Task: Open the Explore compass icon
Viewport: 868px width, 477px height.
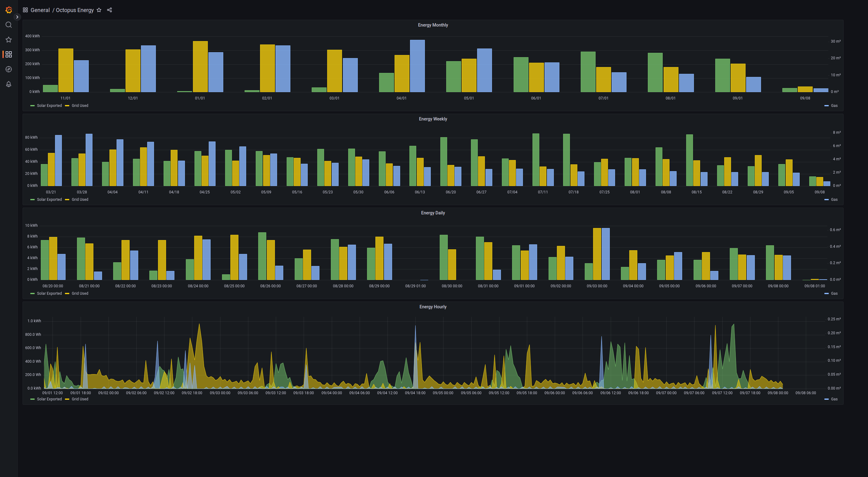Action: point(9,69)
